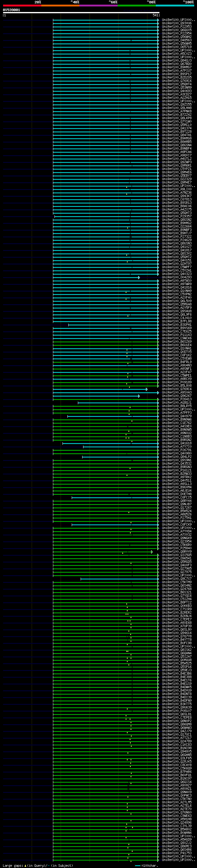
Task: Open hit UniRef100_Q93VU6
Action: [x=177, y=23]
